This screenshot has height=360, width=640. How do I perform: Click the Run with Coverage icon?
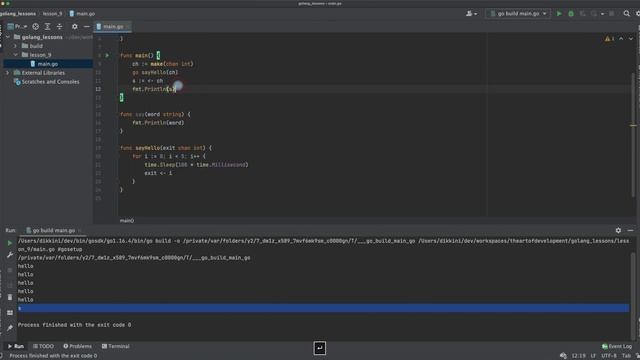click(582, 13)
